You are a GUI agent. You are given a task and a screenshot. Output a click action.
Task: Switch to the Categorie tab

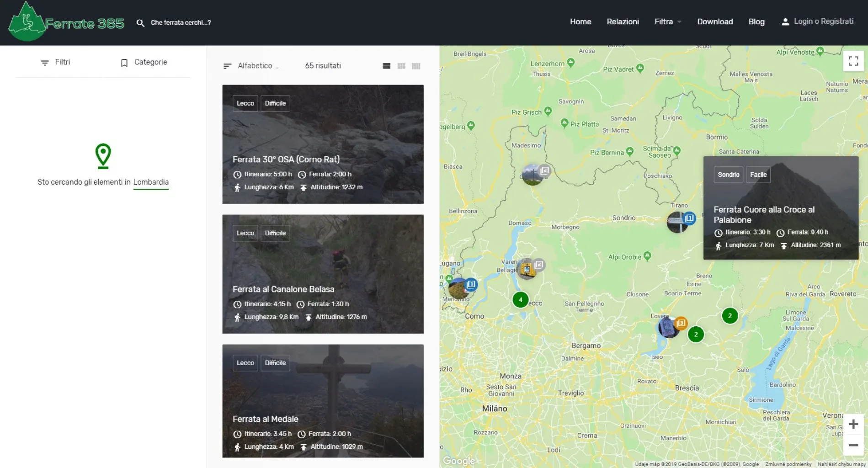coord(144,62)
